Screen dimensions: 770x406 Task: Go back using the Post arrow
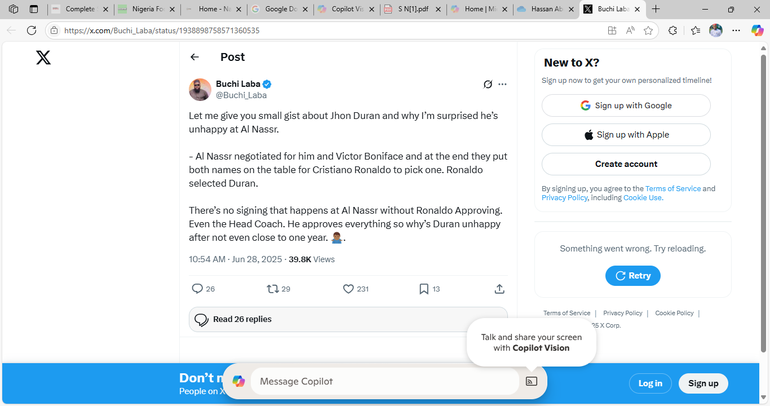[195, 58]
